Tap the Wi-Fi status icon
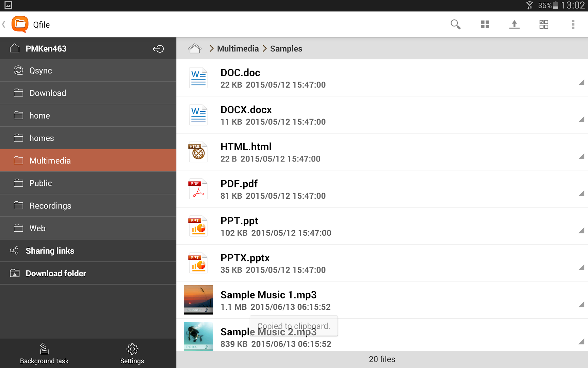588x368 pixels. click(x=529, y=5)
